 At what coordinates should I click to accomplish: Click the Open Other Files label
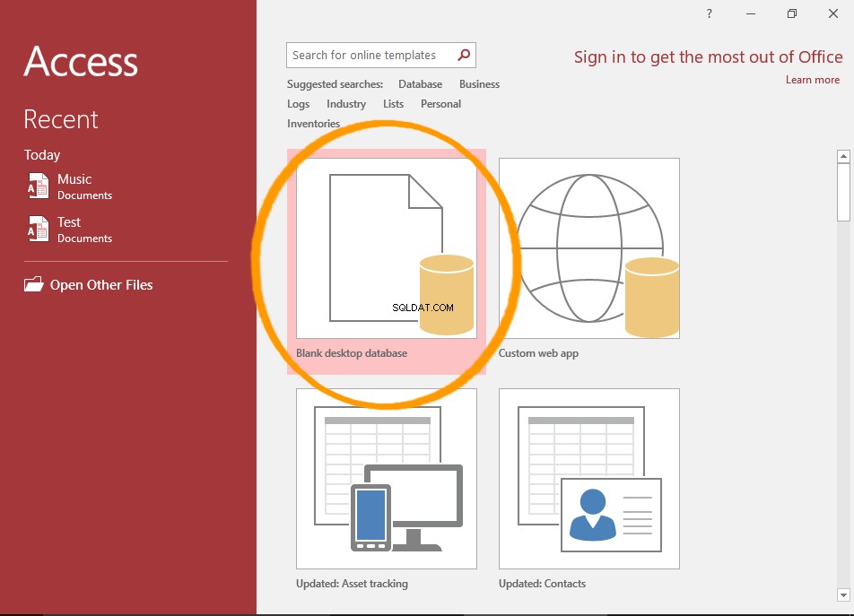[101, 284]
